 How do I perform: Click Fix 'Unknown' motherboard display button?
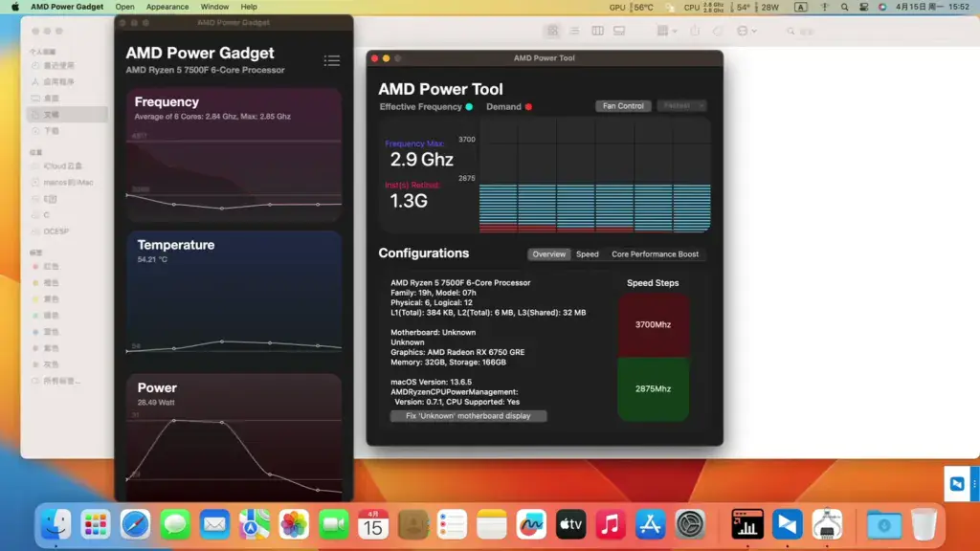(468, 416)
